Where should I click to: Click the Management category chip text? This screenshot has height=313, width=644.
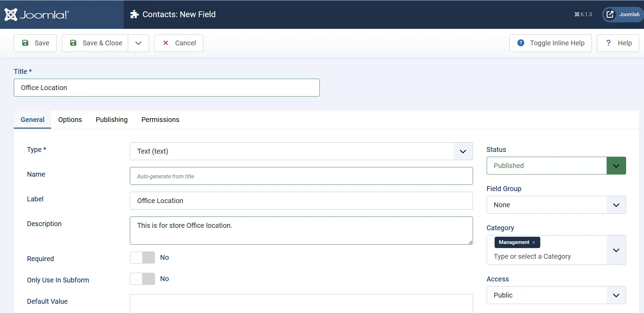click(x=514, y=242)
